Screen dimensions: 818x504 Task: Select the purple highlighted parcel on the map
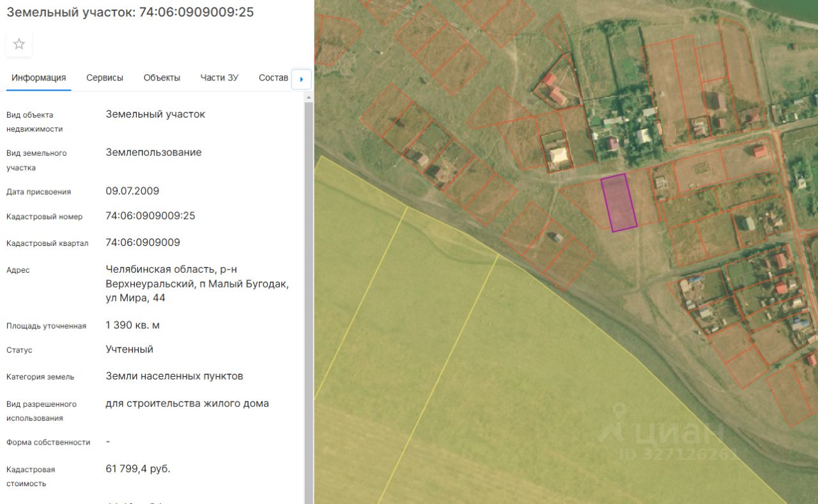coord(619,202)
